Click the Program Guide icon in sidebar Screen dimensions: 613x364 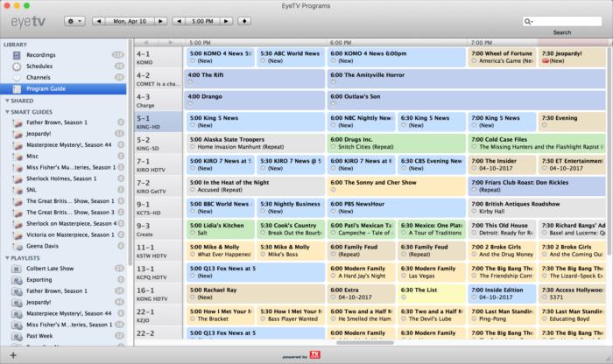[x=17, y=88]
